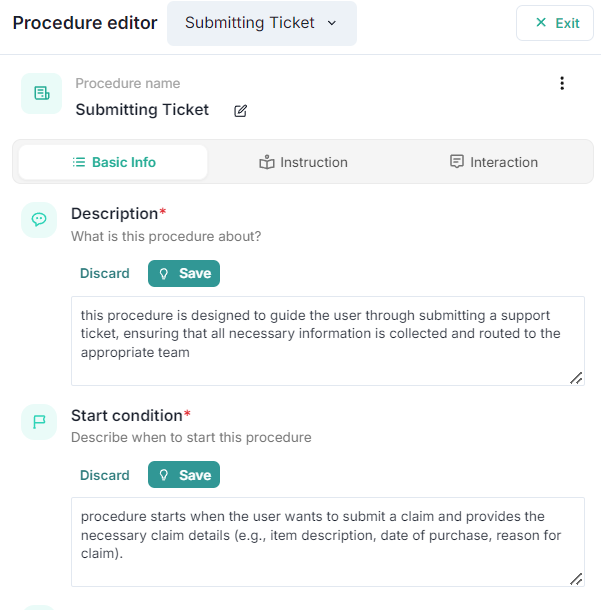
Task: Click the Description speech bubble icon
Action: tap(40, 219)
